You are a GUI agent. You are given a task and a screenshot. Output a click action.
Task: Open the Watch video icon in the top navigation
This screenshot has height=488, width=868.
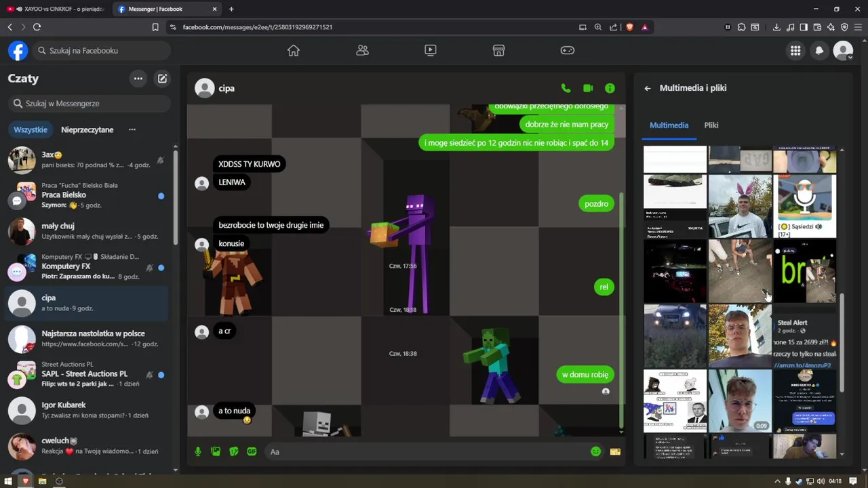pyautogui.click(x=431, y=50)
